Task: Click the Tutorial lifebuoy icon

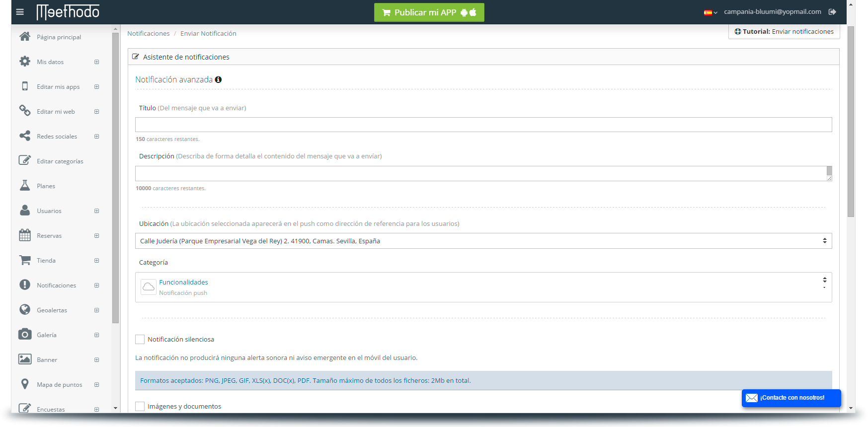Action: click(x=738, y=31)
